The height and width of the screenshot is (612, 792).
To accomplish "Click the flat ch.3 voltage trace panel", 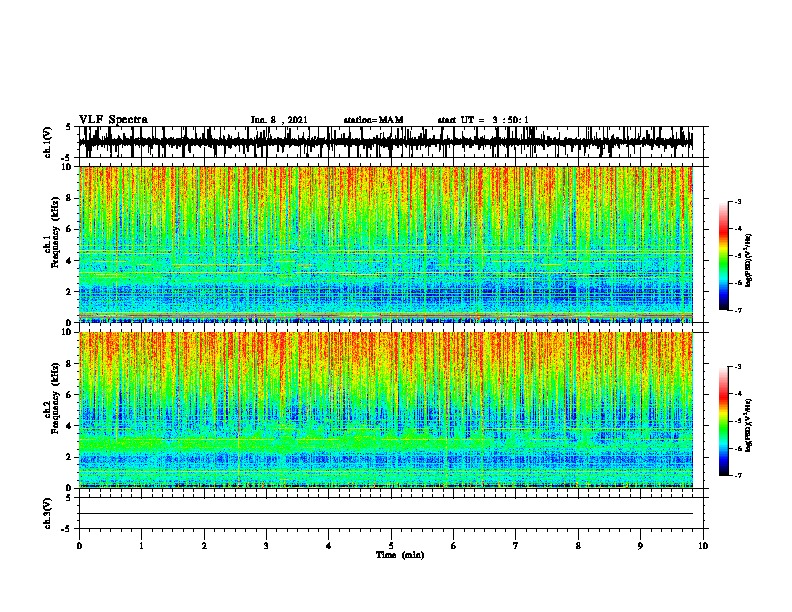I will click(x=390, y=513).
